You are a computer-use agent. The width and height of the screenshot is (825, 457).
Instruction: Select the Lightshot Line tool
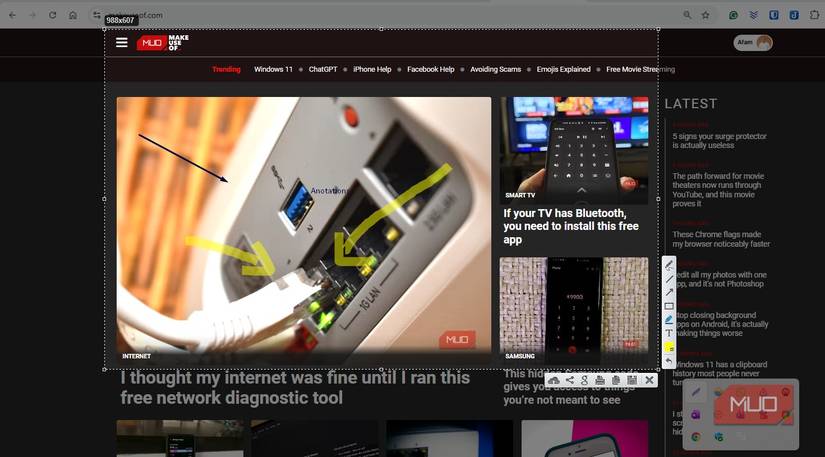(x=669, y=279)
